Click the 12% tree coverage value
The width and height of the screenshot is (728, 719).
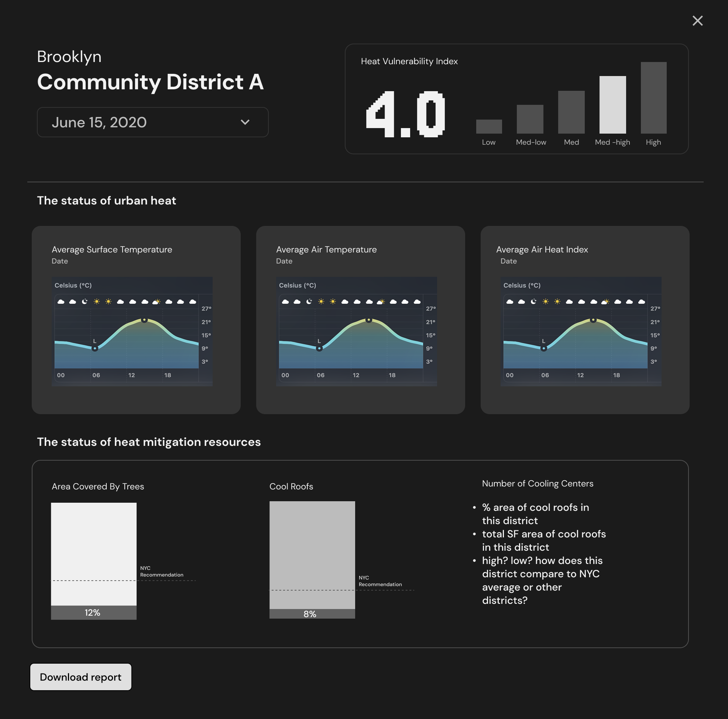tap(92, 613)
